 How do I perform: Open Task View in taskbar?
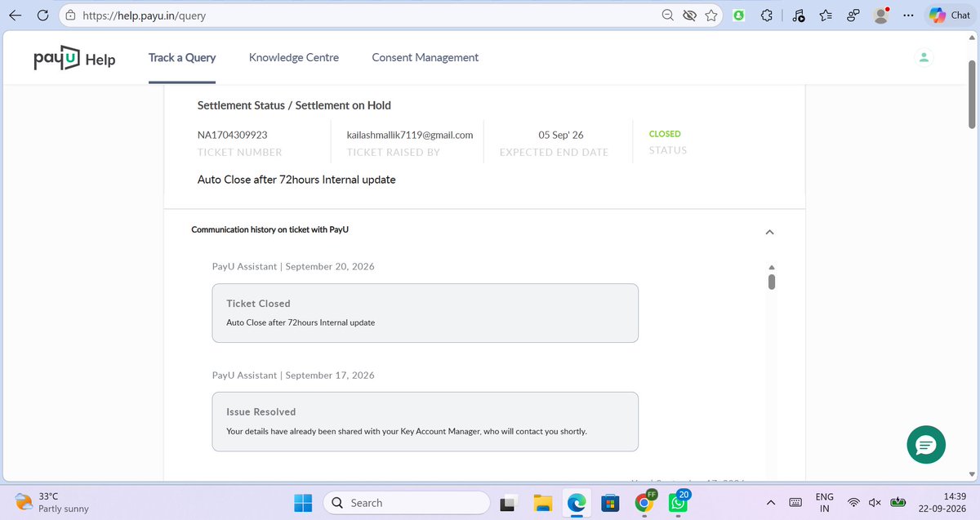click(509, 503)
